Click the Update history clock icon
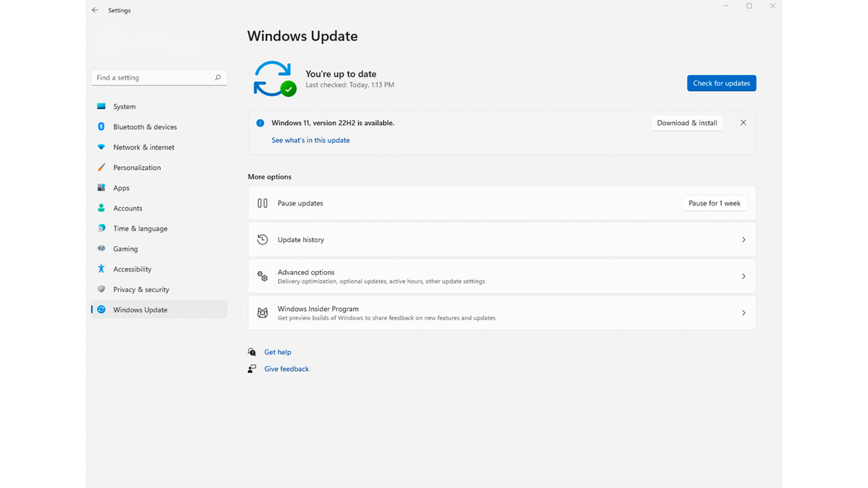 click(262, 239)
